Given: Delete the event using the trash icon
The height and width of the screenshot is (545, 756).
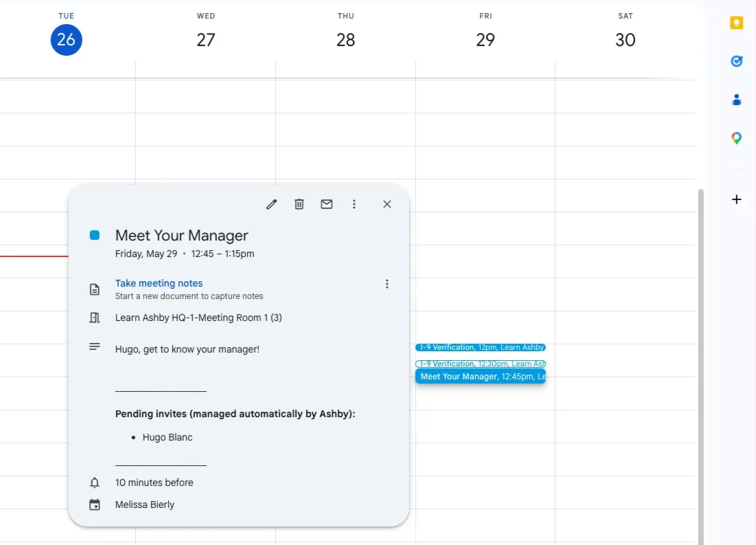Looking at the screenshot, I should pyautogui.click(x=299, y=204).
